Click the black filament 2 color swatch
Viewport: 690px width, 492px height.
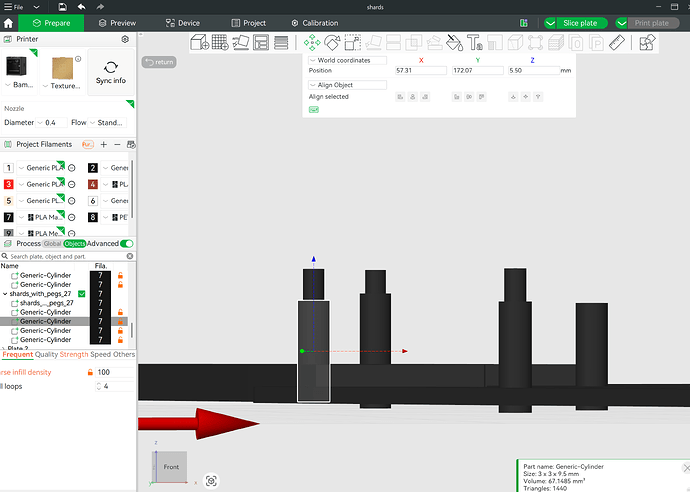pos(92,168)
